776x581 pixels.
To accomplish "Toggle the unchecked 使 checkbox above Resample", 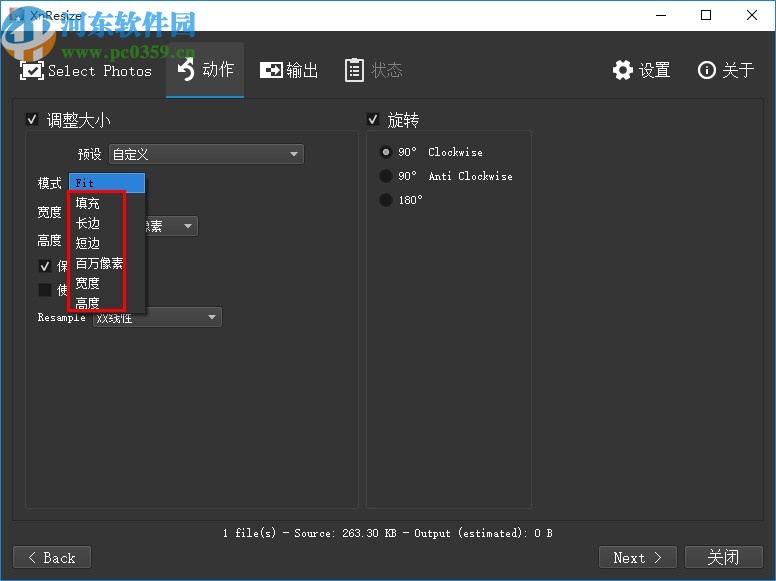I will pyautogui.click(x=45, y=290).
